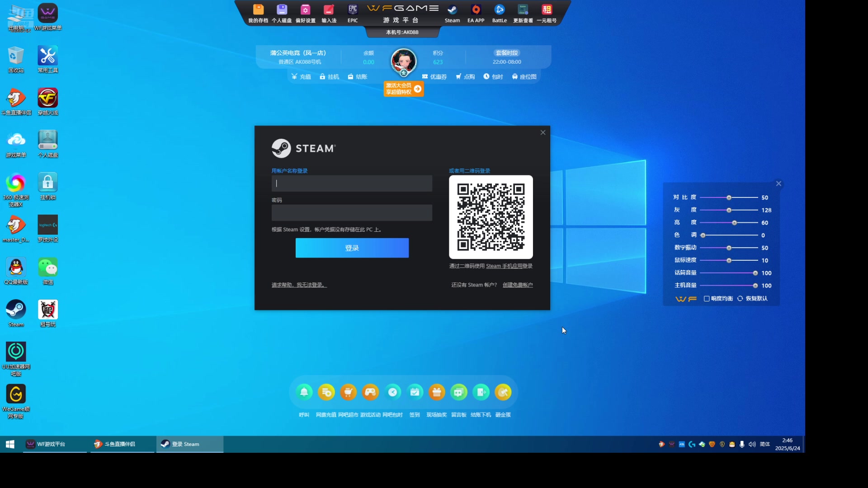Open 一元租号 in the top toolbar
Image resolution: width=868 pixels, height=488 pixels.
click(547, 14)
